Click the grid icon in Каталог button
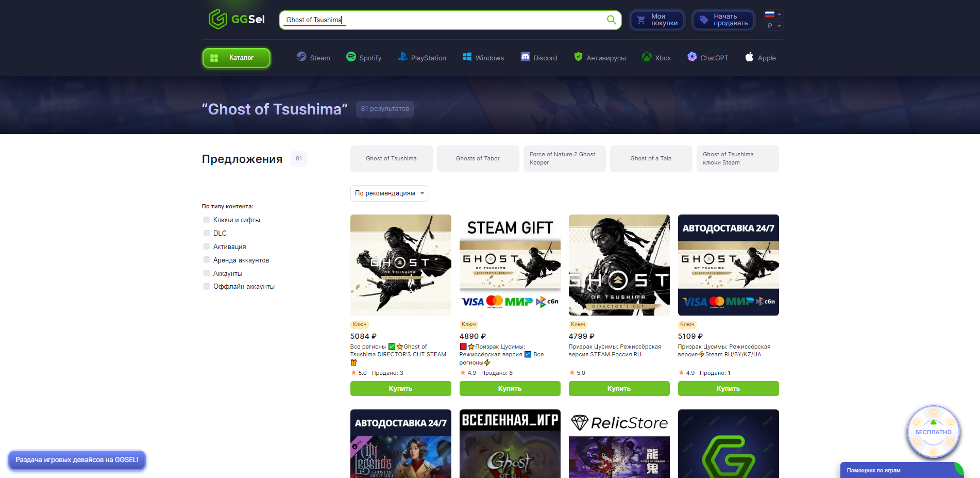The width and height of the screenshot is (980, 478). 214,58
